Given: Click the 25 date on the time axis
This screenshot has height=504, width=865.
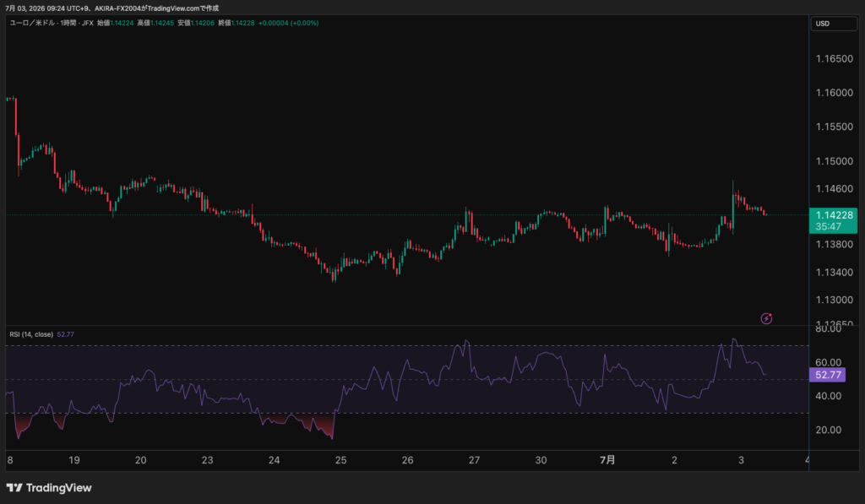Looking at the screenshot, I should pos(341,460).
